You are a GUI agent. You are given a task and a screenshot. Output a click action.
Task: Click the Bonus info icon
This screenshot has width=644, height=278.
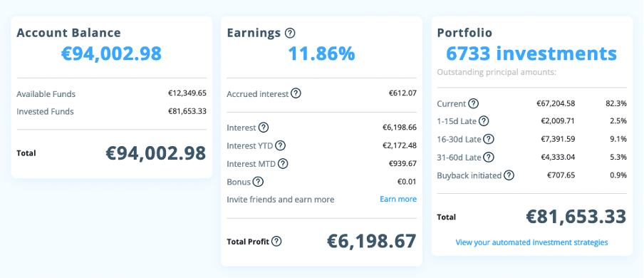click(258, 181)
